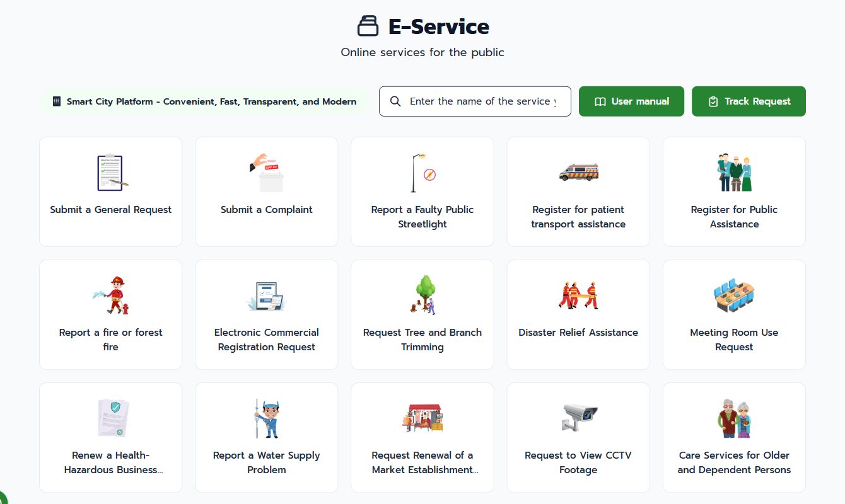Screen dimensions: 845x504
Task: Focus the service name search field
Action: tap(475, 101)
